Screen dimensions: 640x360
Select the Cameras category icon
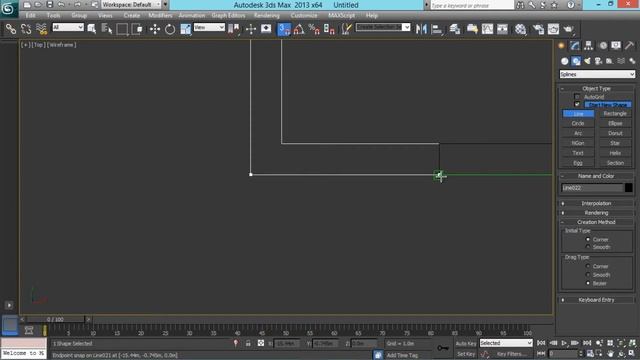tap(598, 61)
